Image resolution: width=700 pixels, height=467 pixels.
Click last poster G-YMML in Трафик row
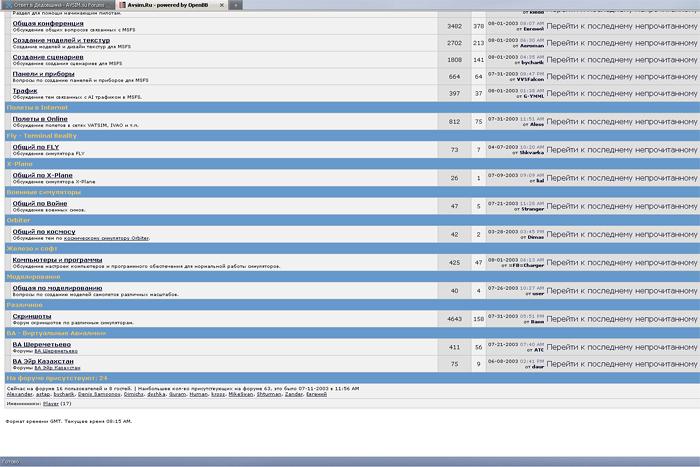(x=533, y=96)
